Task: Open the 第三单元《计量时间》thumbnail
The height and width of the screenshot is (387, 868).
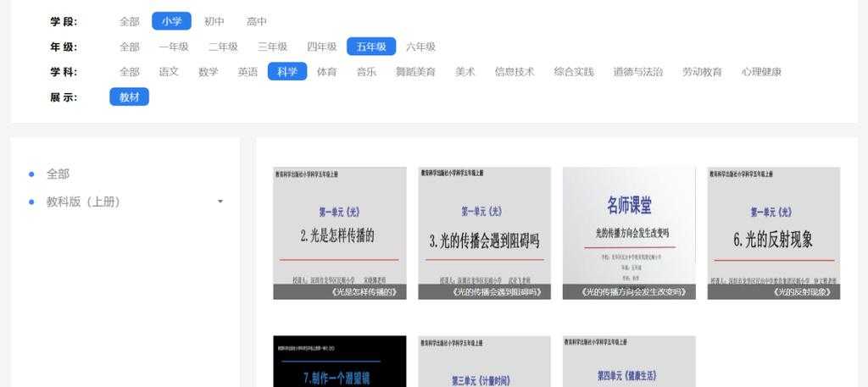Action: [484, 362]
